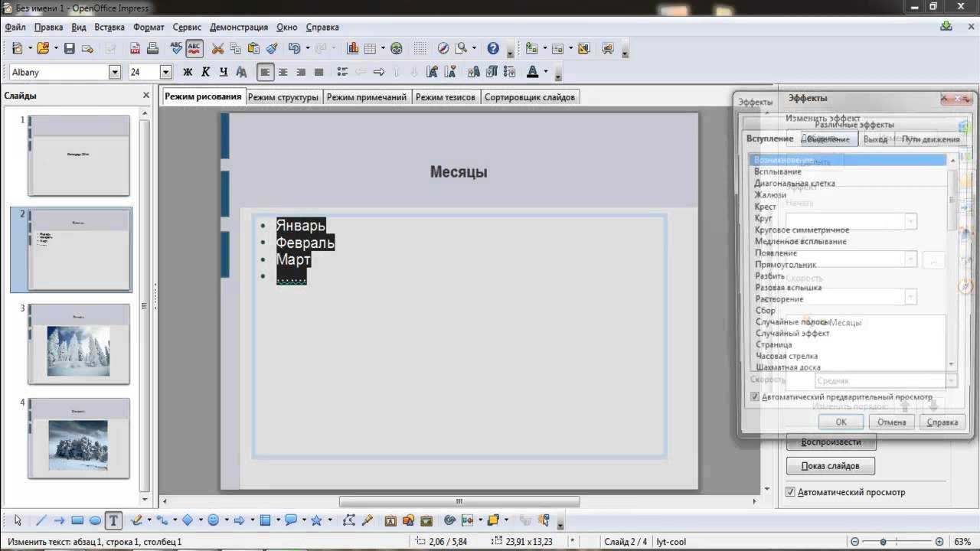The height and width of the screenshot is (551, 980).
Task: Switch to Режим структуры tab
Action: tap(283, 97)
